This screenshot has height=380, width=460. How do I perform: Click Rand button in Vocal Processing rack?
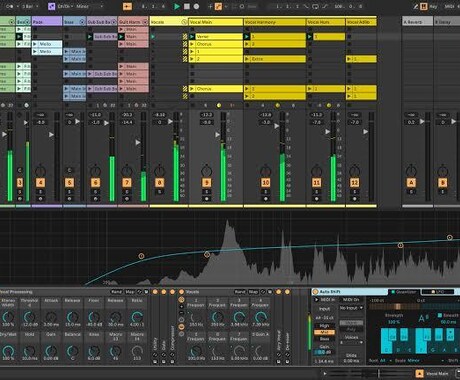[x=116, y=292]
